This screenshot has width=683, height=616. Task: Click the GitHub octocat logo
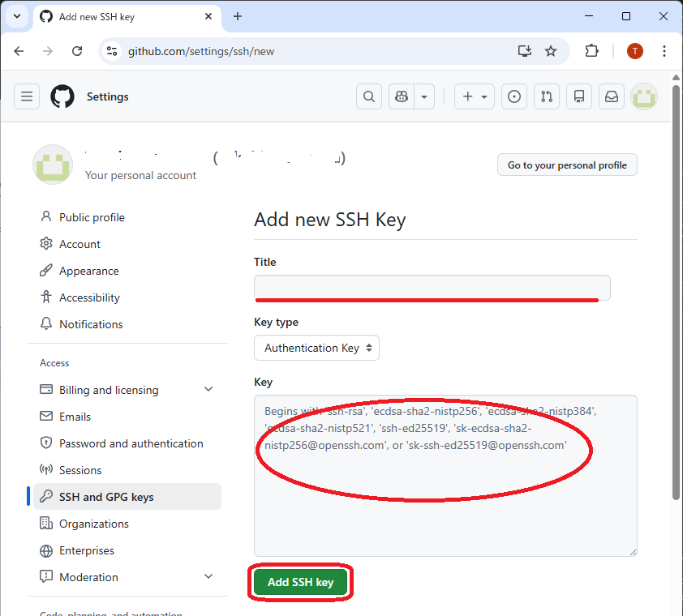pos(62,96)
